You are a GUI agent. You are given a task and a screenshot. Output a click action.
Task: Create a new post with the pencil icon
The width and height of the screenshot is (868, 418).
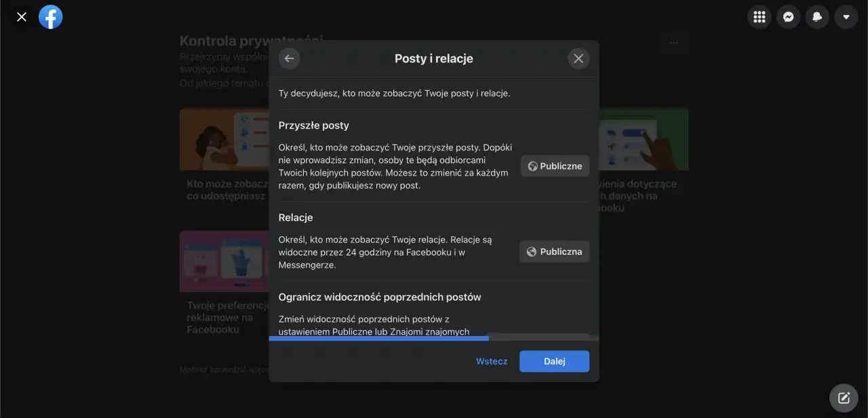pos(843,398)
